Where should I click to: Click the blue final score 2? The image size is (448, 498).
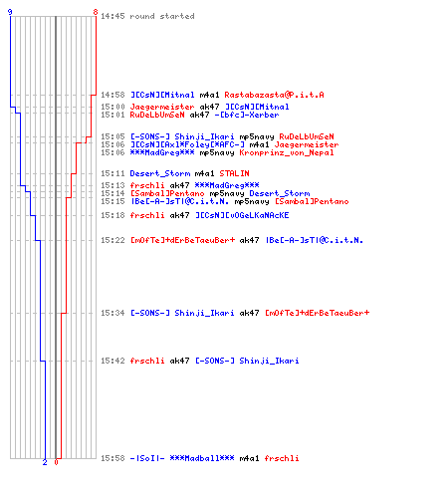[45, 462]
